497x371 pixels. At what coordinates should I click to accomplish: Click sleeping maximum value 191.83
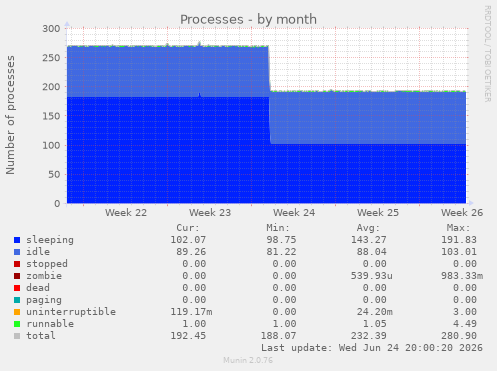[459, 240]
